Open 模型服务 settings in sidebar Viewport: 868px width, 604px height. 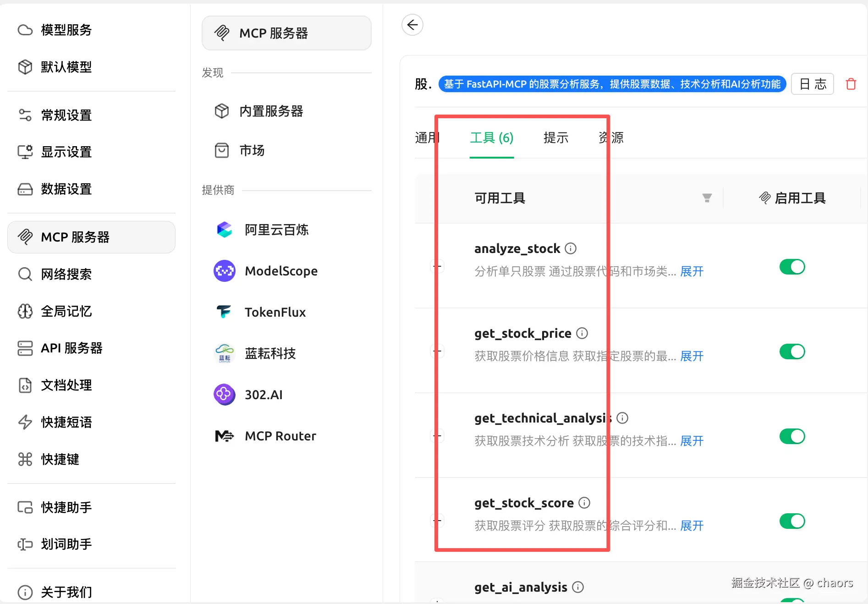91,30
